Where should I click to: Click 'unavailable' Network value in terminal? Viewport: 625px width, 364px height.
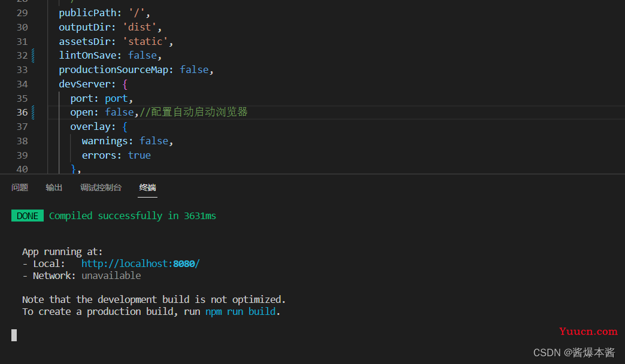pos(111,275)
